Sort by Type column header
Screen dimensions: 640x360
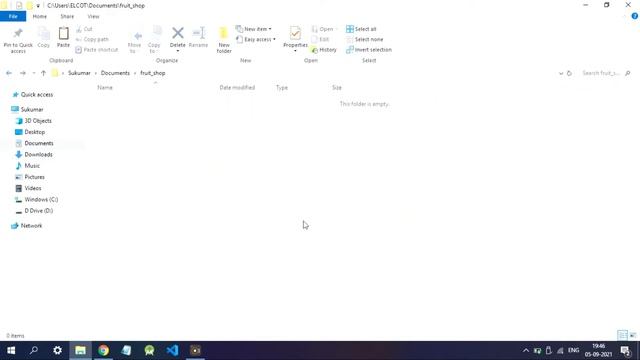pyautogui.click(x=282, y=87)
